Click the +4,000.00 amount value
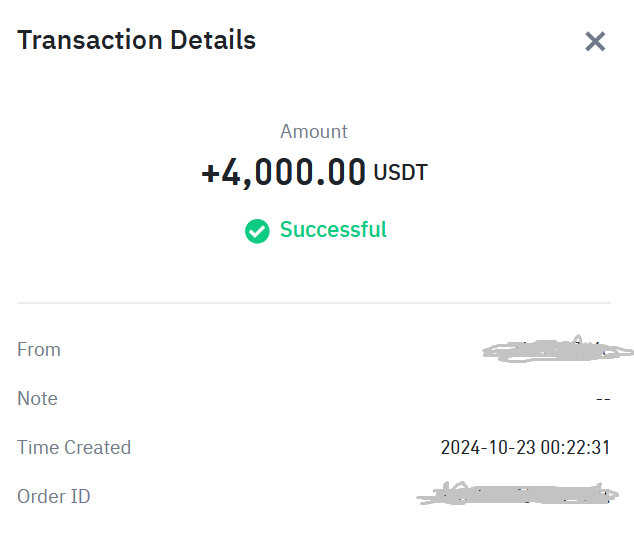 click(283, 173)
